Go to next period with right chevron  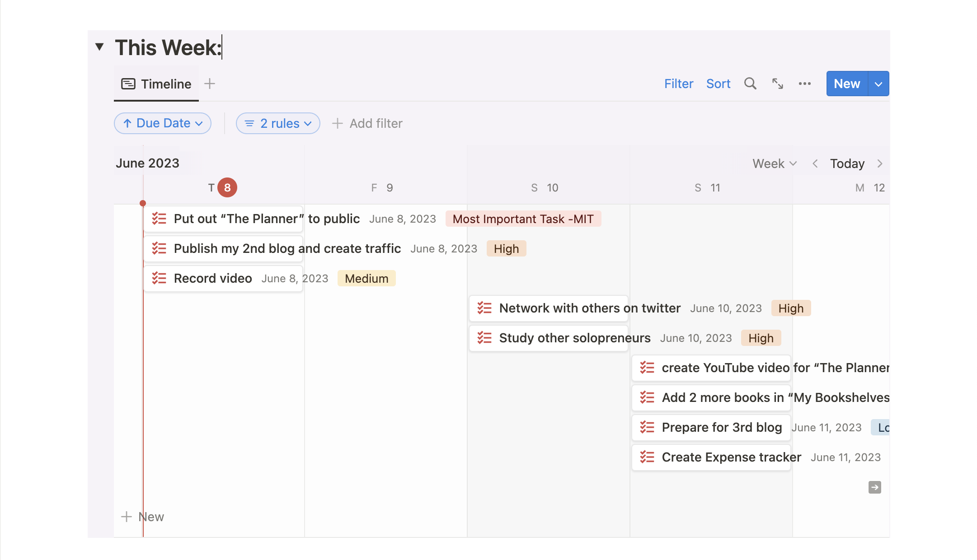click(x=880, y=163)
